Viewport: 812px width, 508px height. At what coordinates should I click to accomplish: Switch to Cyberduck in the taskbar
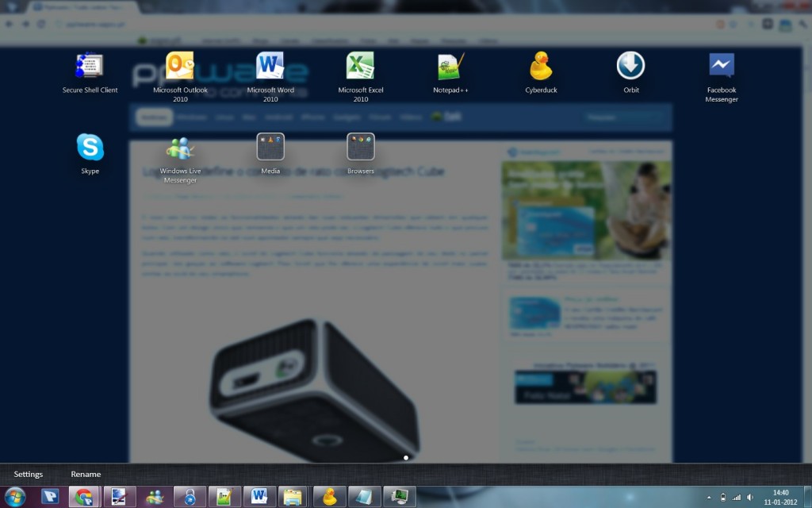[x=329, y=497]
